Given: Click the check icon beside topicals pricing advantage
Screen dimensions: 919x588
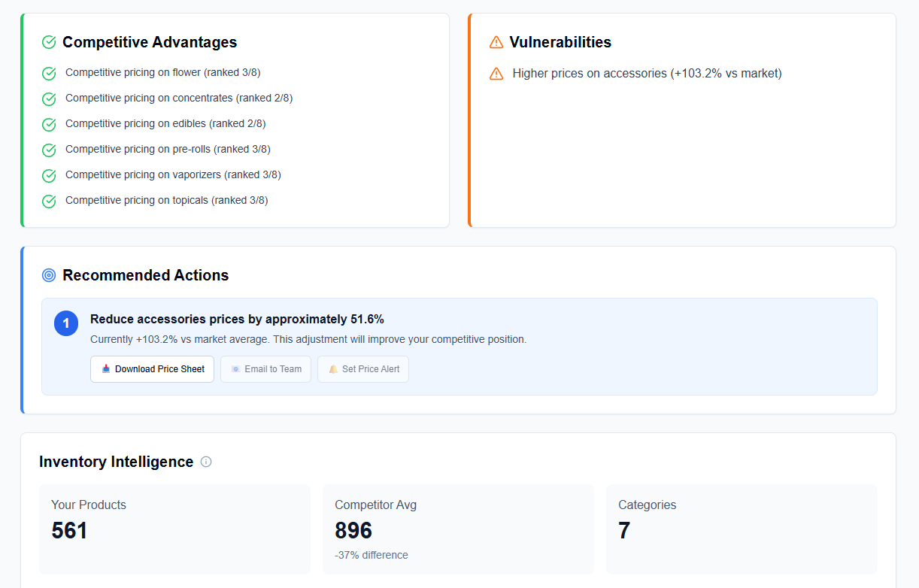Looking at the screenshot, I should (x=48, y=201).
